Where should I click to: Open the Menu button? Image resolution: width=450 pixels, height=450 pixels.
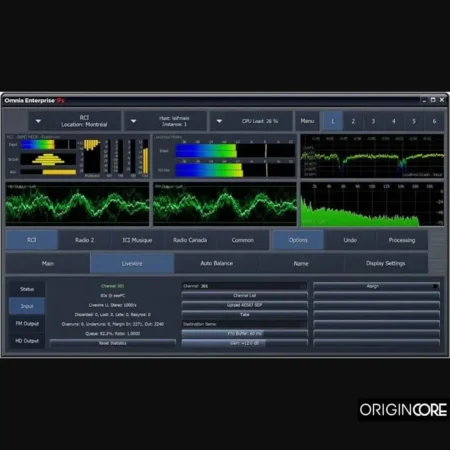click(307, 121)
